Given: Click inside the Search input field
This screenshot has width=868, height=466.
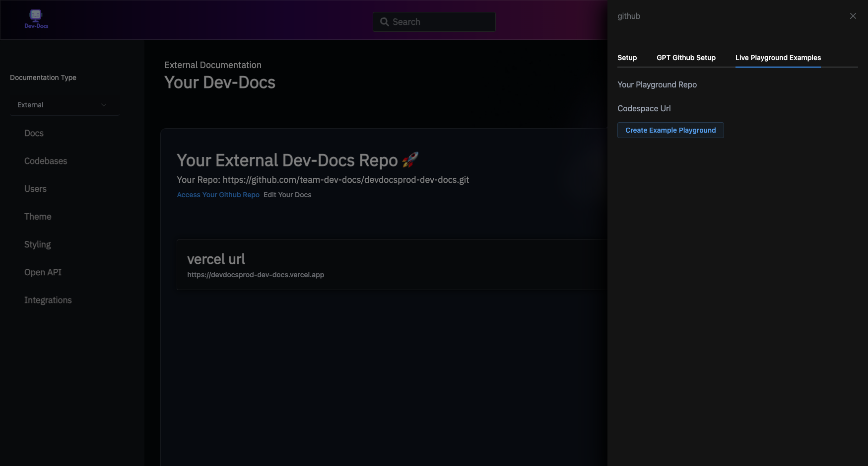Looking at the screenshot, I should [437, 22].
